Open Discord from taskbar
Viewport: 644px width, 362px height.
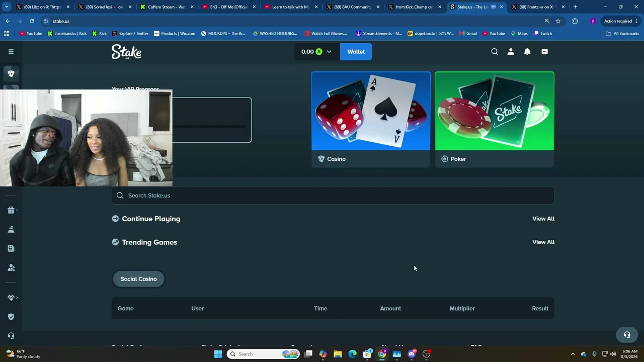(412, 354)
